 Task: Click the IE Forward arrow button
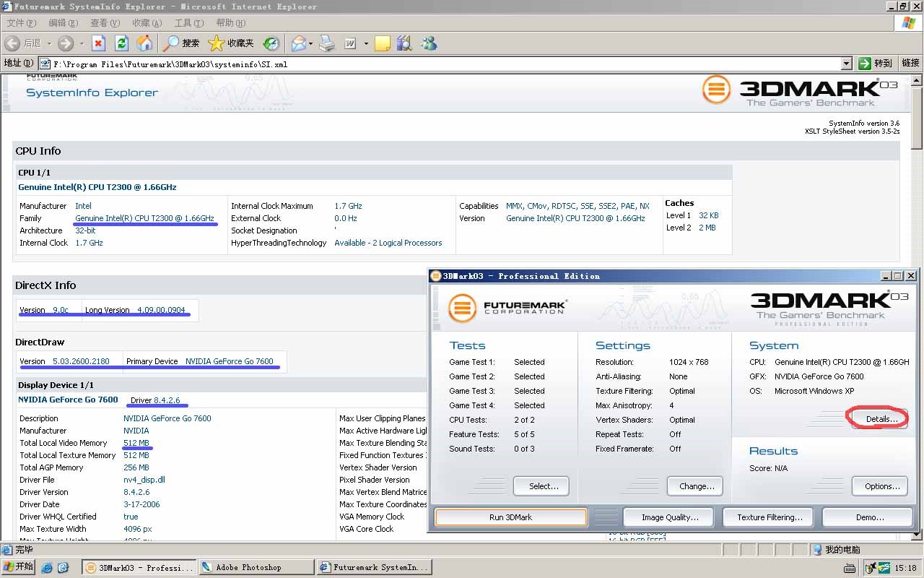(x=66, y=43)
